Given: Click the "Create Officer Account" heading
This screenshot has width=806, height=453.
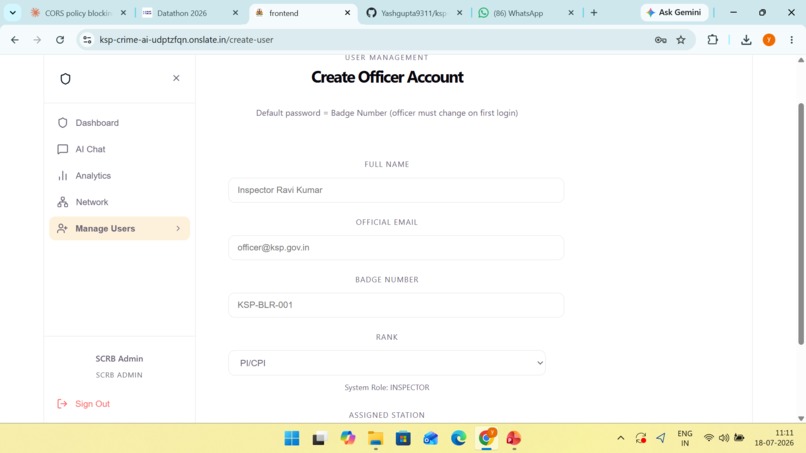Looking at the screenshot, I should (387, 77).
